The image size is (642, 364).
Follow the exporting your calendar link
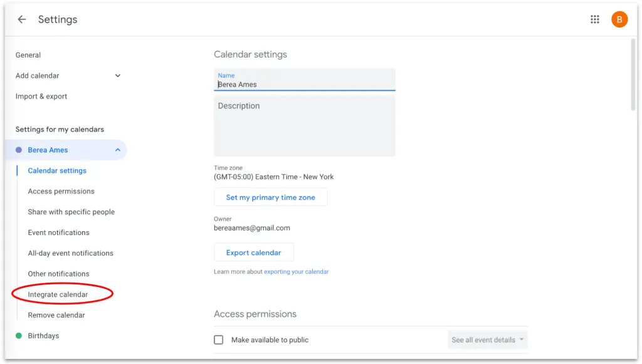pyautogui.click(x=296, y=271)
